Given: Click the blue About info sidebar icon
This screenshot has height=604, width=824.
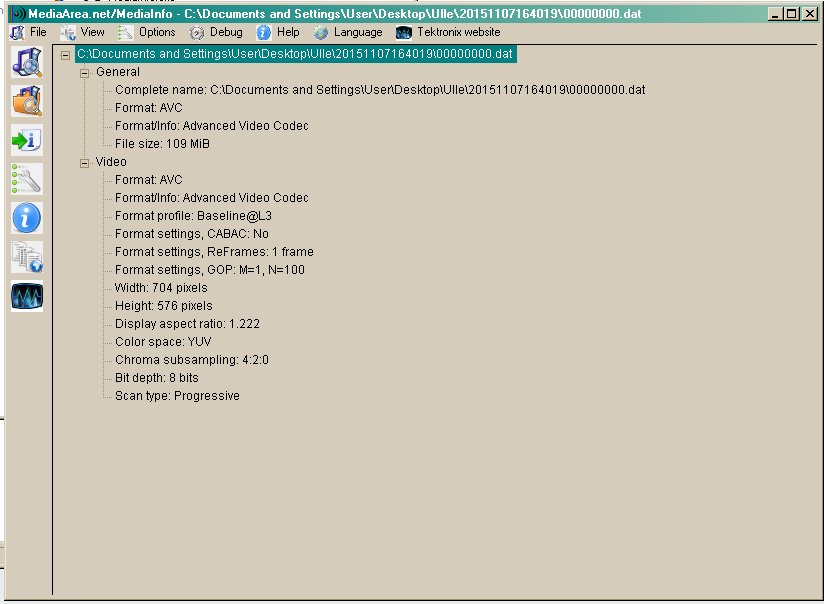Looking at the screenshot, I should pos(27,218).
